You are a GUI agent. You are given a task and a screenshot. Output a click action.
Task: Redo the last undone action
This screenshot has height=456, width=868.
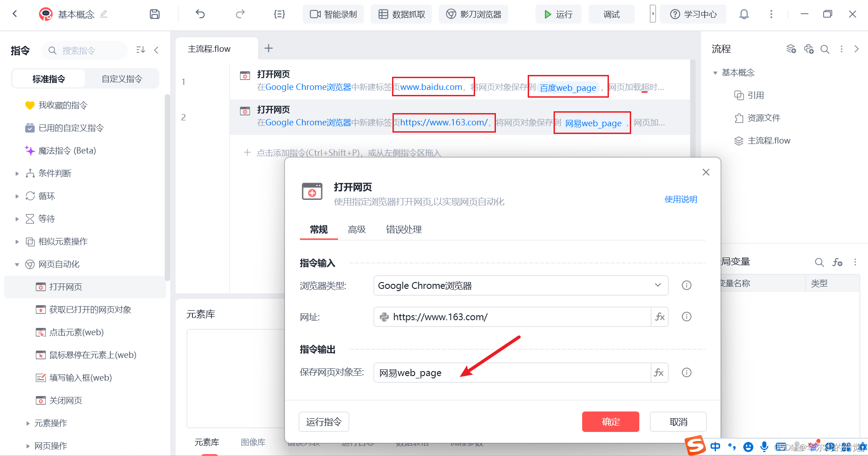tap(240, 14)
